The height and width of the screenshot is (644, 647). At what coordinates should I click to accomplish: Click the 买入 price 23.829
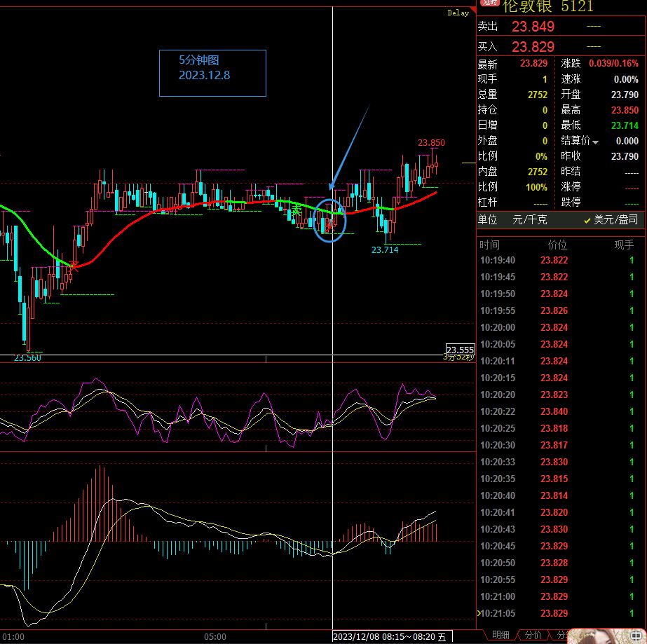click(533, 47)
